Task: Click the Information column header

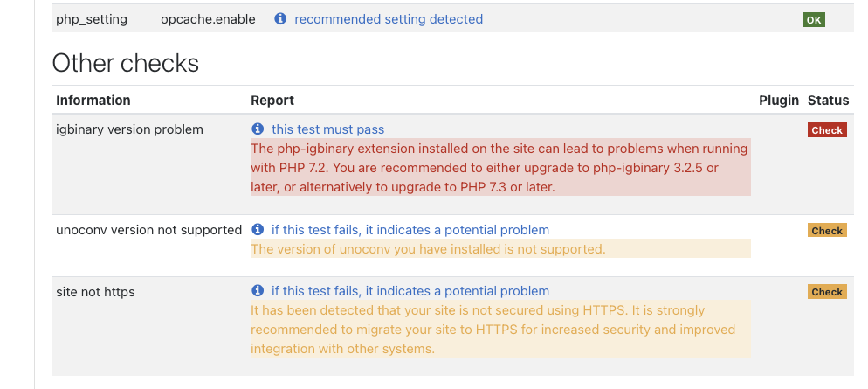Action: [x=93, y=101]
